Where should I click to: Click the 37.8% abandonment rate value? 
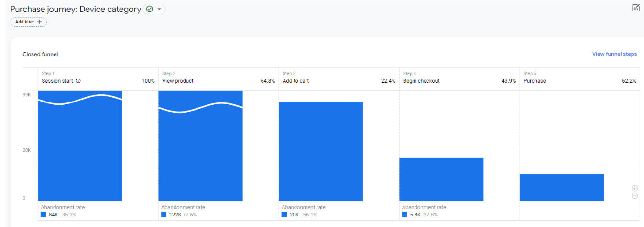(431, 215)
